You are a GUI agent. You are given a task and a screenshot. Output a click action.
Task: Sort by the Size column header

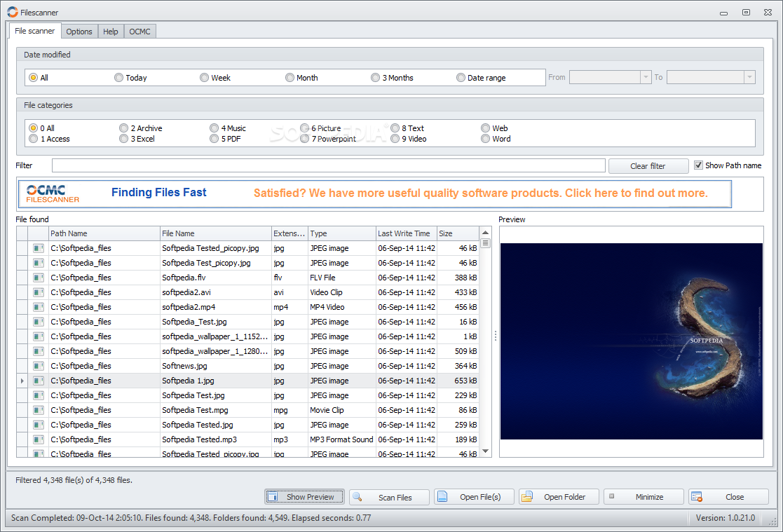pos(458,233)
